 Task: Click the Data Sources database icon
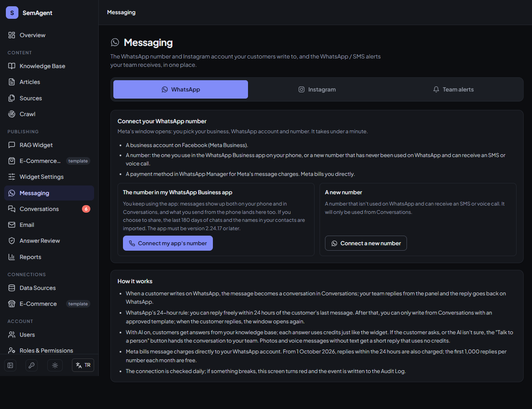[x=12, y=288]
